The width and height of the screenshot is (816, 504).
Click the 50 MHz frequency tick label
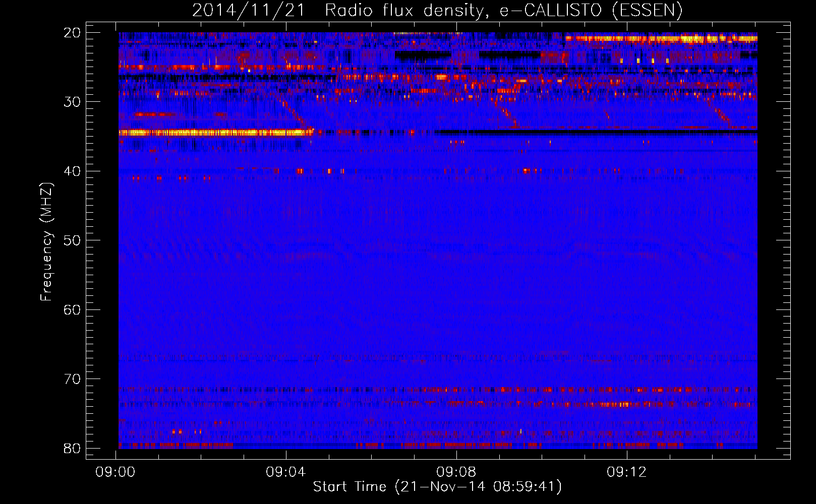[x=72, y=240]
